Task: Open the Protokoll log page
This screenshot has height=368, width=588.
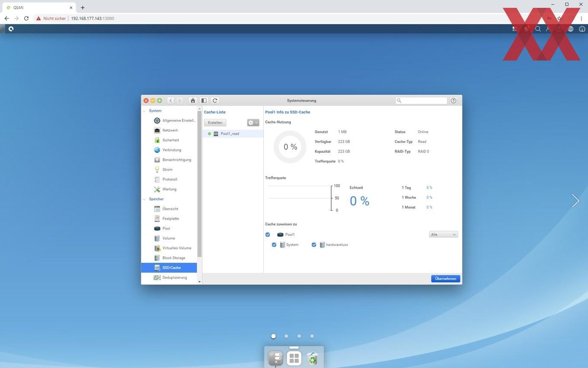Action: click(166, 179)
